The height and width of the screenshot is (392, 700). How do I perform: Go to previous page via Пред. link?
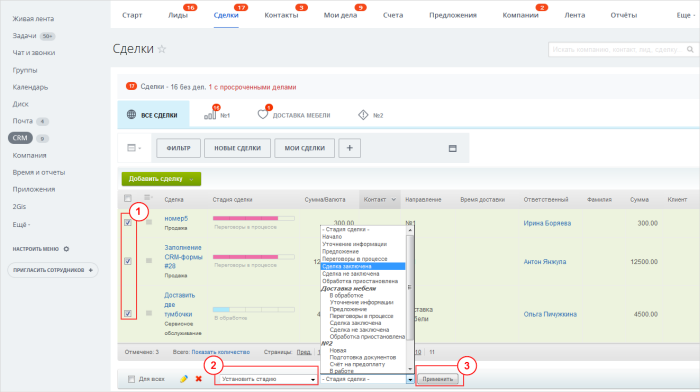click(x=304, y=352)
